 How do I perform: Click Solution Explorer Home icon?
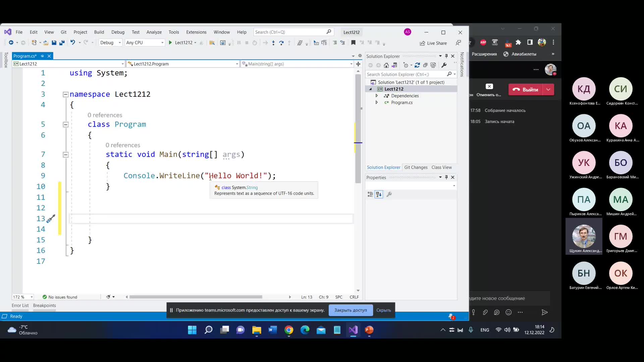click(386, 65)
